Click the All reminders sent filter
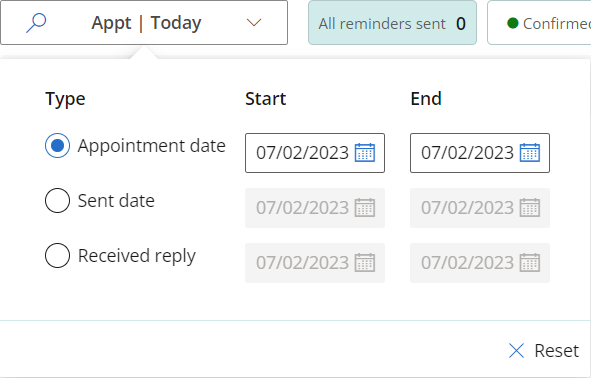 click(x=392, y=23)
